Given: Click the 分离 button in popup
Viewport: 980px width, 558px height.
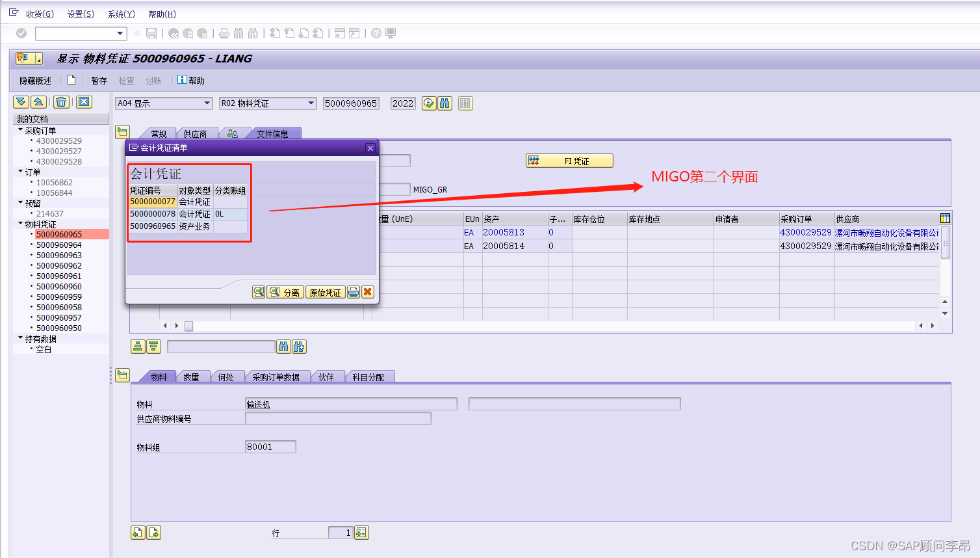Looking at the screenshot, I should 285,292.
